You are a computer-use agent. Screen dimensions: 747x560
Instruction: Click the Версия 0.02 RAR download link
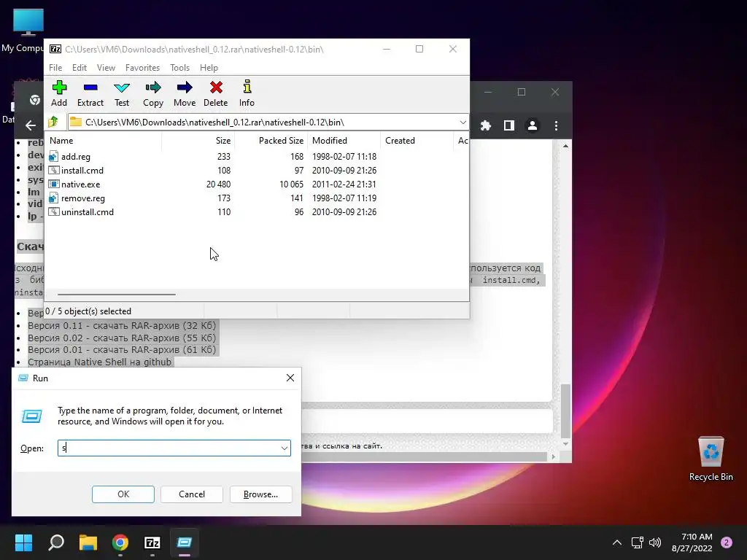122,338
